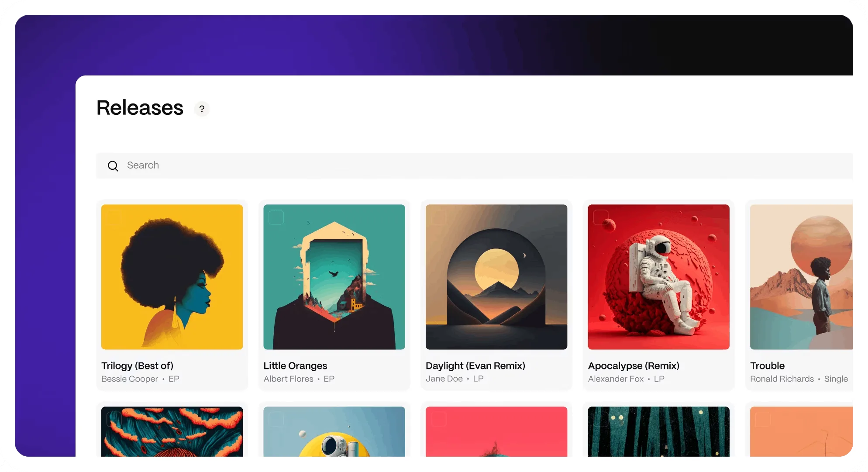Image resolution: width=868 pixels, height=472 pixels.
Task: Click artist name Jane Doe
Action: coord(444,379)
